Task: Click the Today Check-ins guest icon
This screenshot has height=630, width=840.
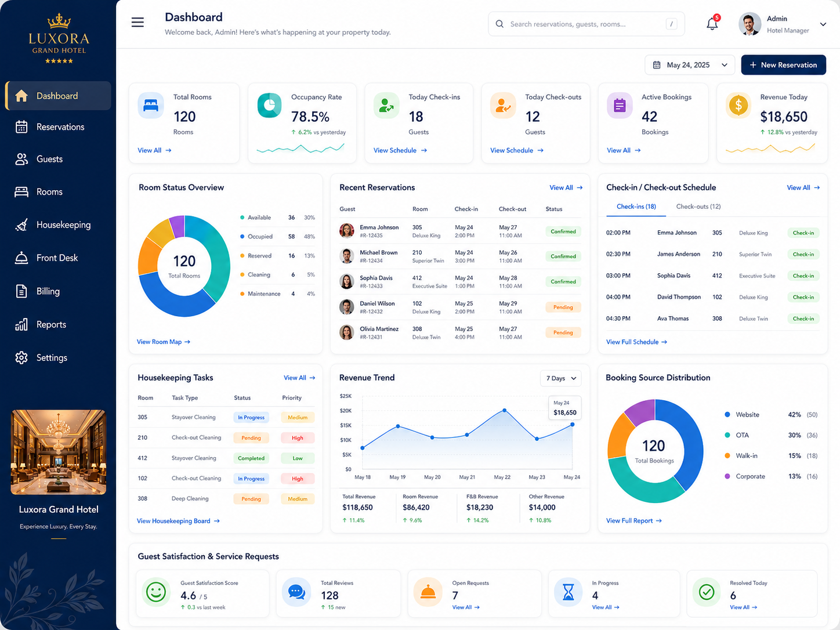Action: tap(386, 106)
